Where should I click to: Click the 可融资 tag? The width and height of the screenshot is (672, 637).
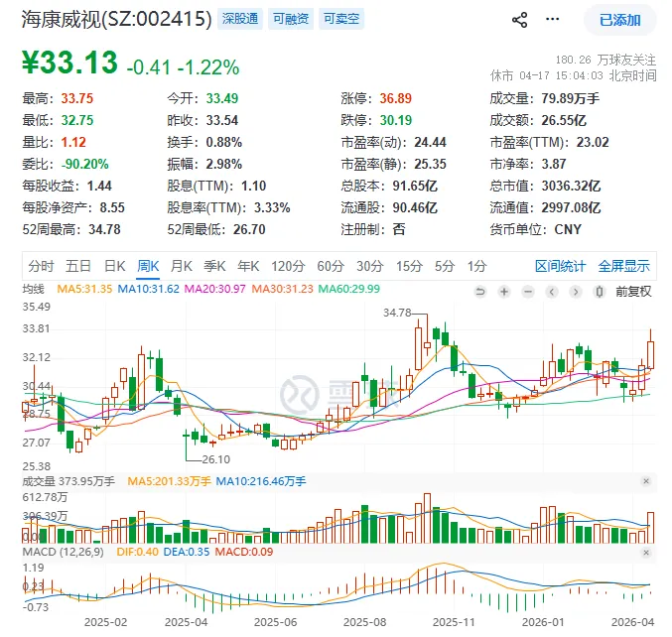click(291, 19)
